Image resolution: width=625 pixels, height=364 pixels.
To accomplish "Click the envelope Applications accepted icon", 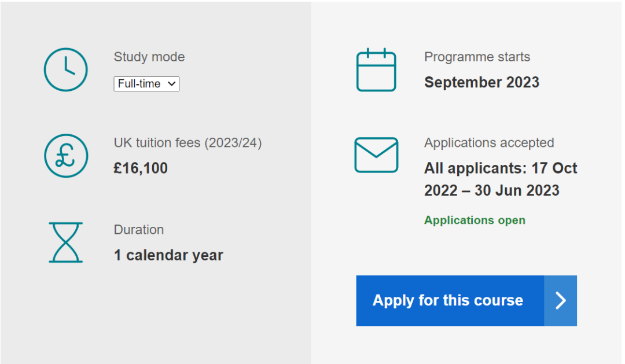I will pos(376,155).
